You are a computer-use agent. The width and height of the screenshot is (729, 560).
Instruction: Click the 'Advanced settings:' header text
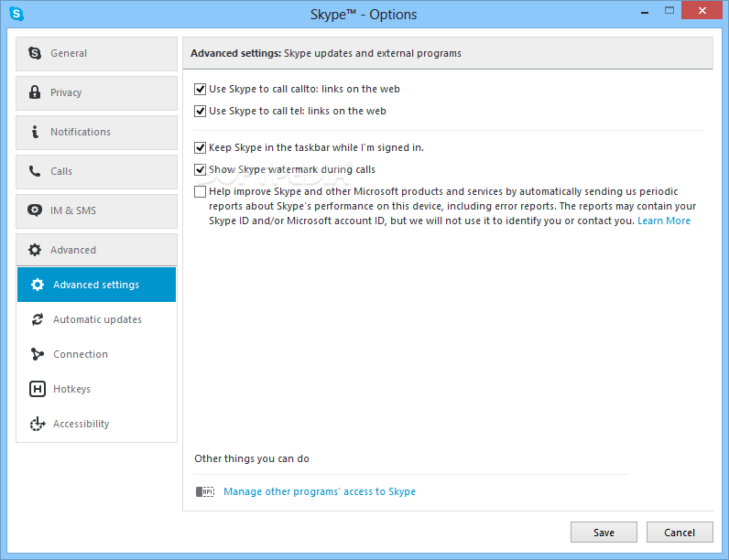(235, 53)
